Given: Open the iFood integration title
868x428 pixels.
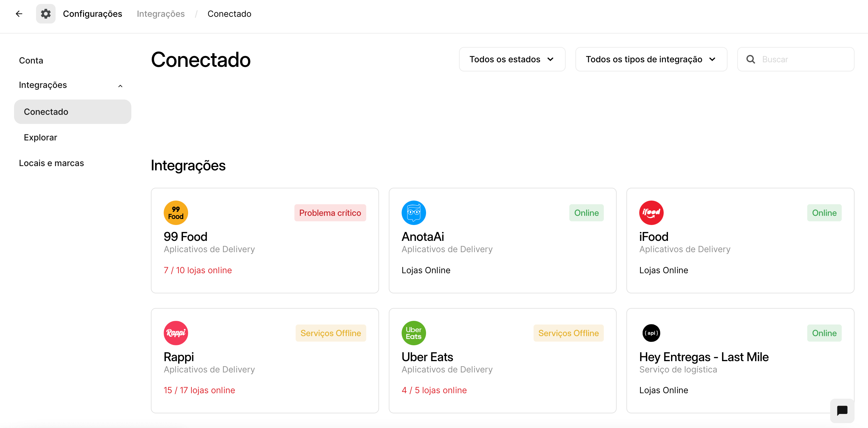Looking at the screenshot, I should point(653,237).
